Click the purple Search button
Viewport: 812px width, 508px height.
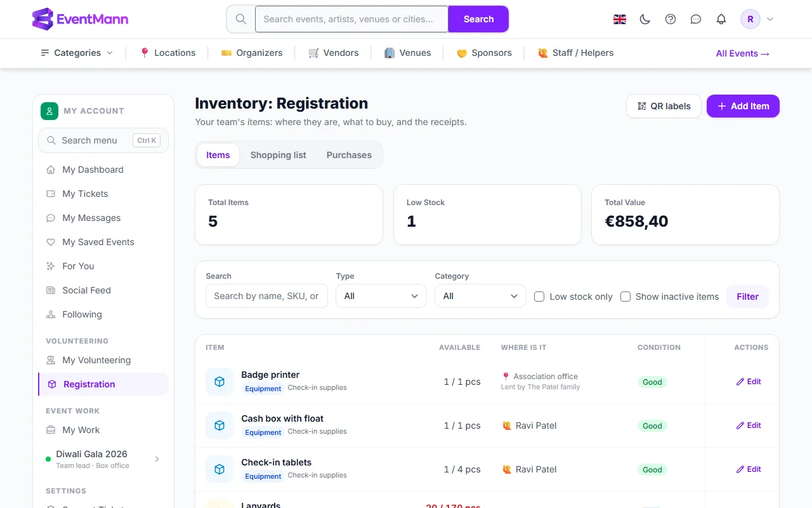[478, 19]
